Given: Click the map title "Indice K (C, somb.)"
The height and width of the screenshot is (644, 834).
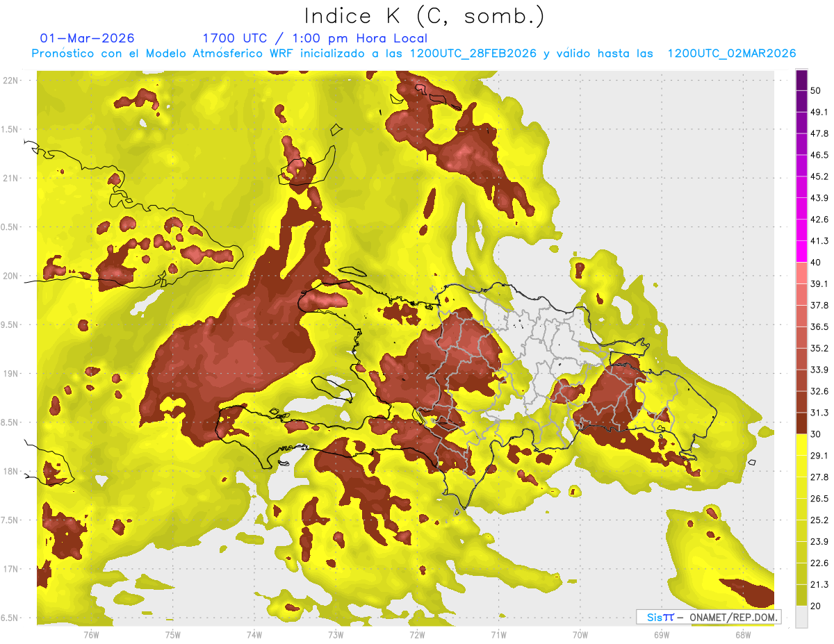Looking at the screenshot, I should coord(425,16).
